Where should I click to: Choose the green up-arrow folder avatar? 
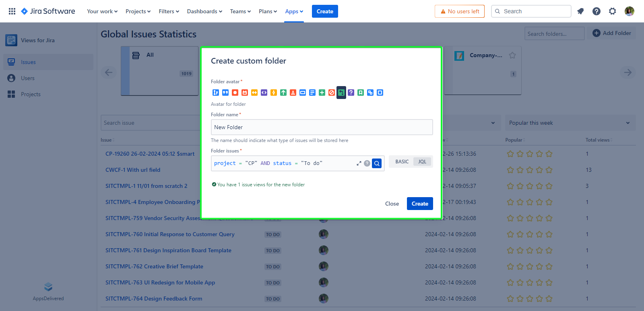(x=283, y=93)
